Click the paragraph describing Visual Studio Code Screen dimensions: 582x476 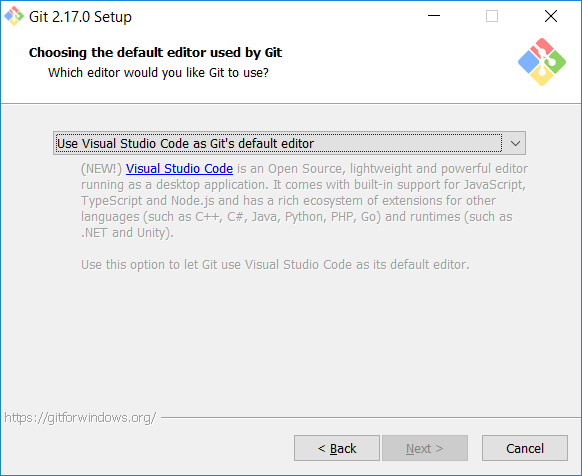(x=304, y=200)
